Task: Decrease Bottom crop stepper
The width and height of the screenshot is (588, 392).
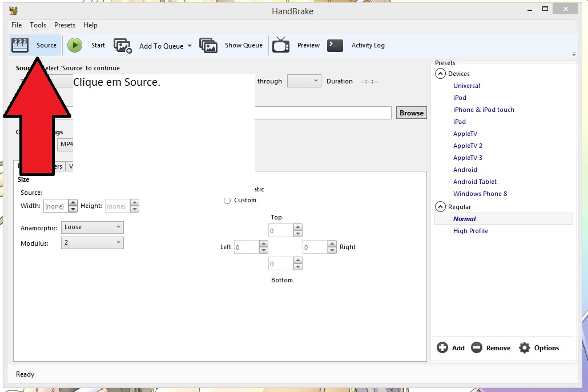Action: coord(298,267)
